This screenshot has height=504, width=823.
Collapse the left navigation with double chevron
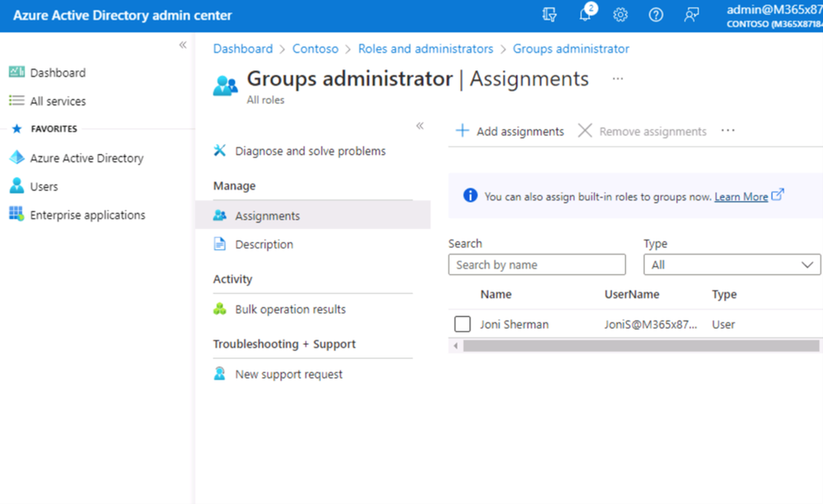point(183,45)
